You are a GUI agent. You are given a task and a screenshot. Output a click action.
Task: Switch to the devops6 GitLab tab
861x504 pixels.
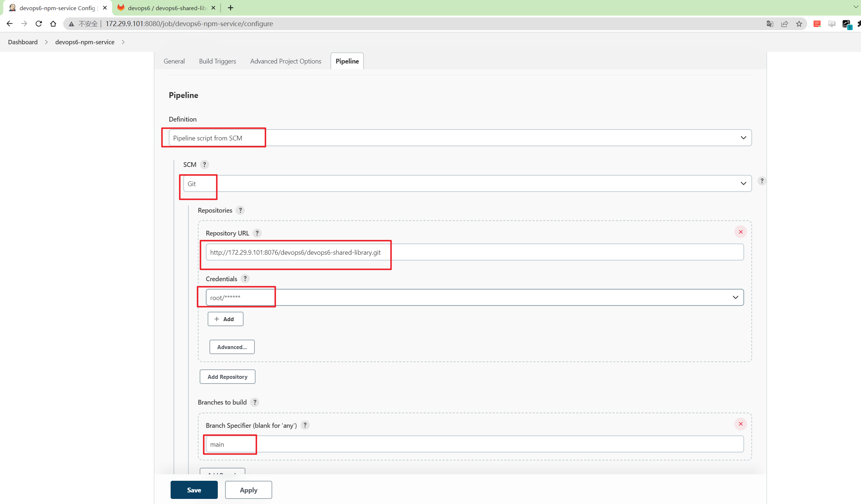click(166, 8)
